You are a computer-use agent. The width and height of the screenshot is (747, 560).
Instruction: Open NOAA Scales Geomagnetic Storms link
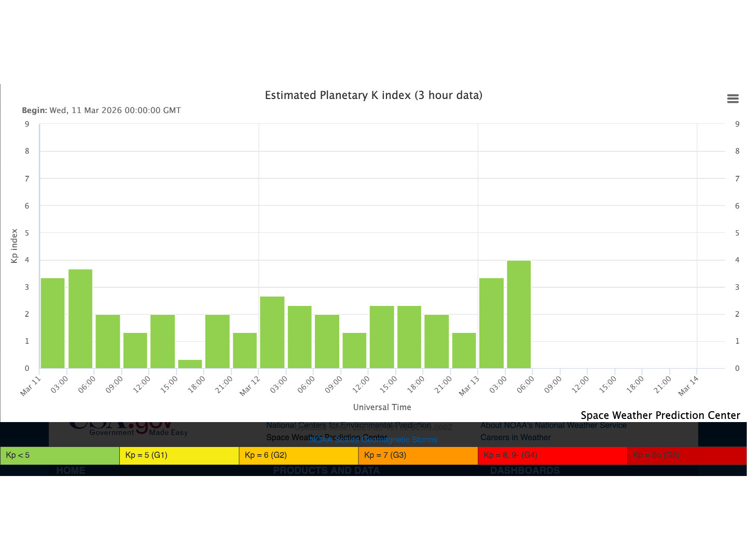[373, 440]
